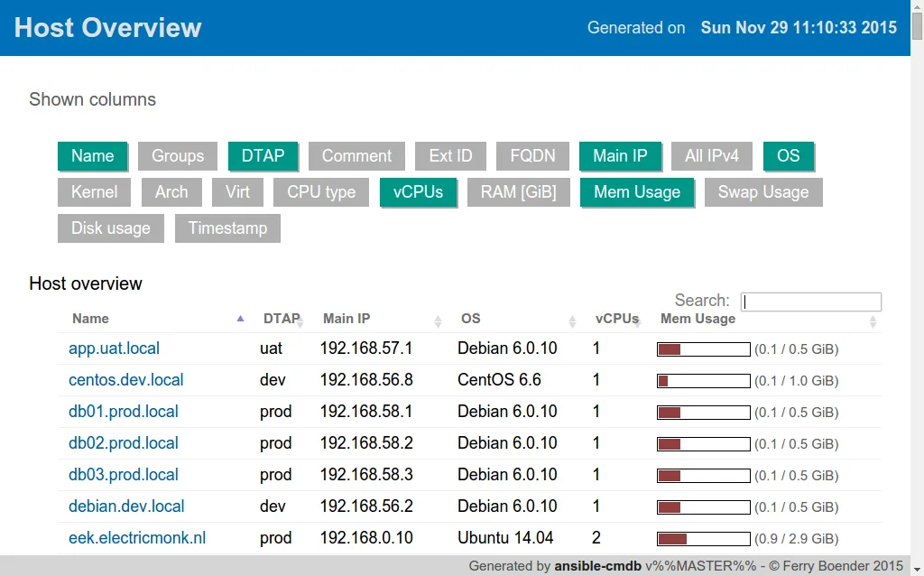The image size is (924, 576).
Task: Show the Disk usage column
Action: point(111,228)
